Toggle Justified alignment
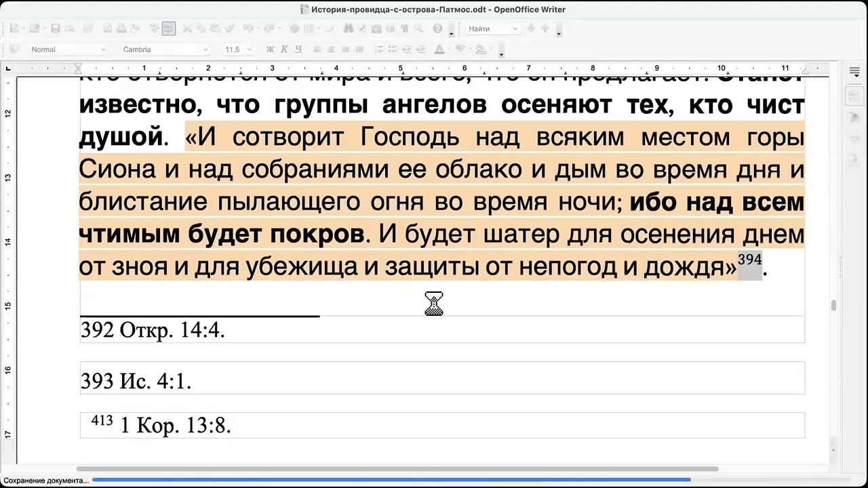 [359, 49]
